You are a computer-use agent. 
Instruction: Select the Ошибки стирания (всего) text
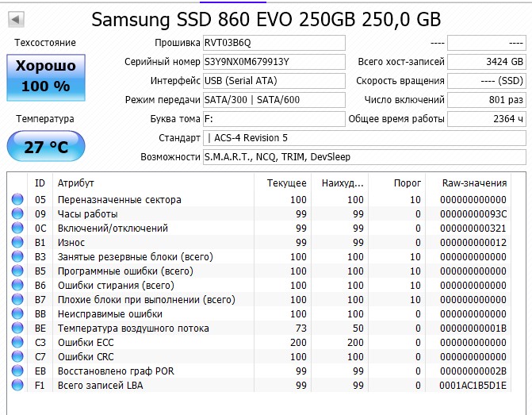point(116,286)
